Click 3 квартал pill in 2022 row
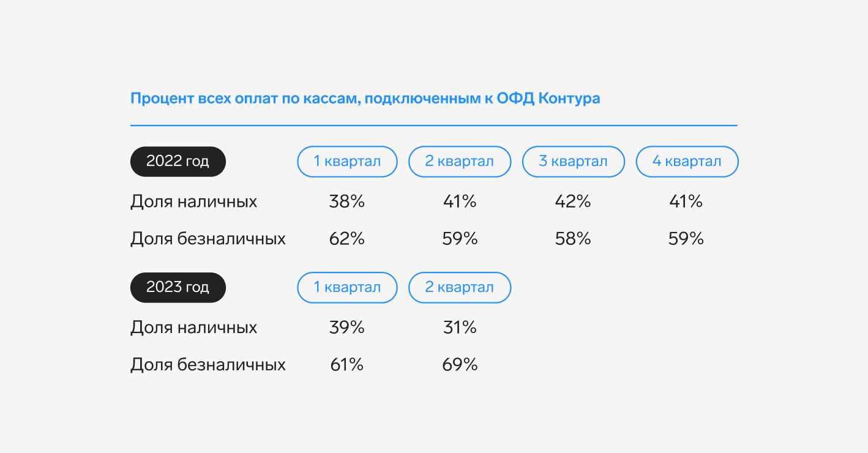Image resolution: width=868 pixels, height=453 pixels. [x=574, y=162]
